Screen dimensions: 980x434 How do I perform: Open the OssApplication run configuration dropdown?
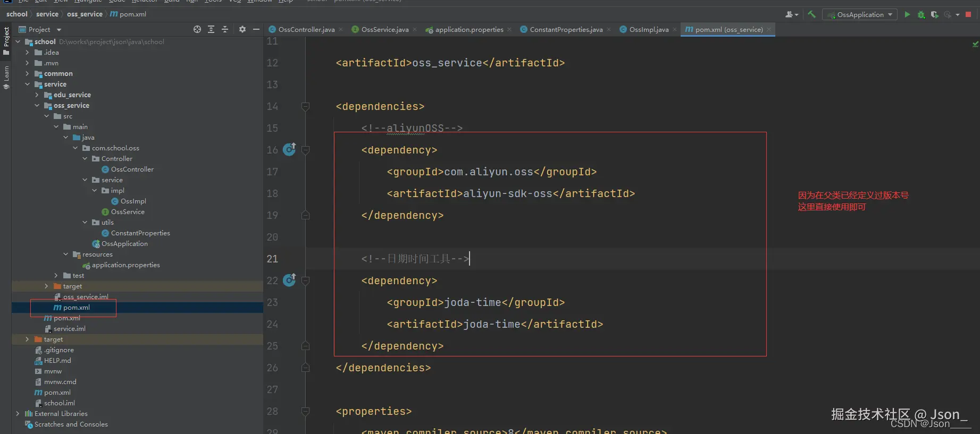click(860, 14)
